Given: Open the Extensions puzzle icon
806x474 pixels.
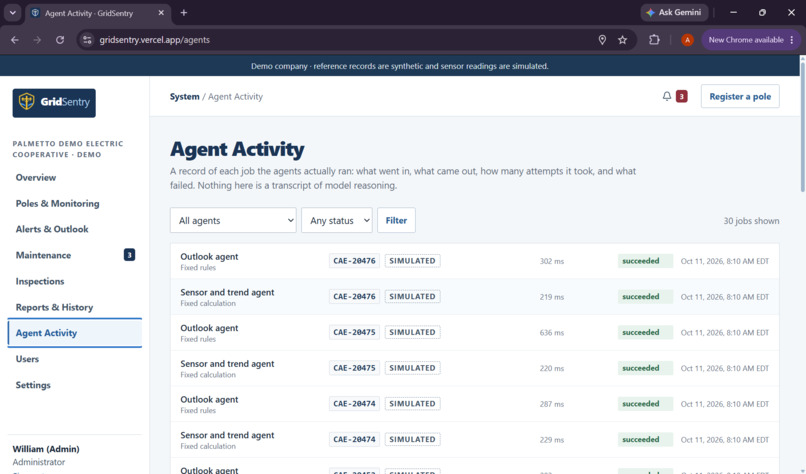Looking at the screenshot, I should coord(654,40).
